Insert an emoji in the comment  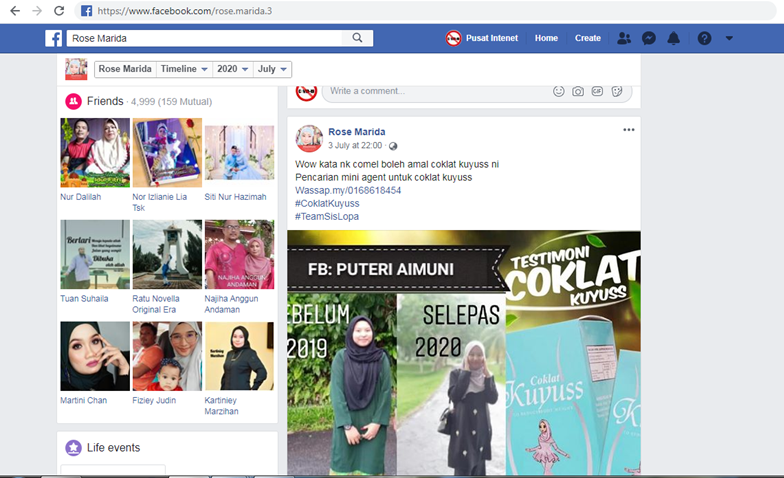(559, 91)
